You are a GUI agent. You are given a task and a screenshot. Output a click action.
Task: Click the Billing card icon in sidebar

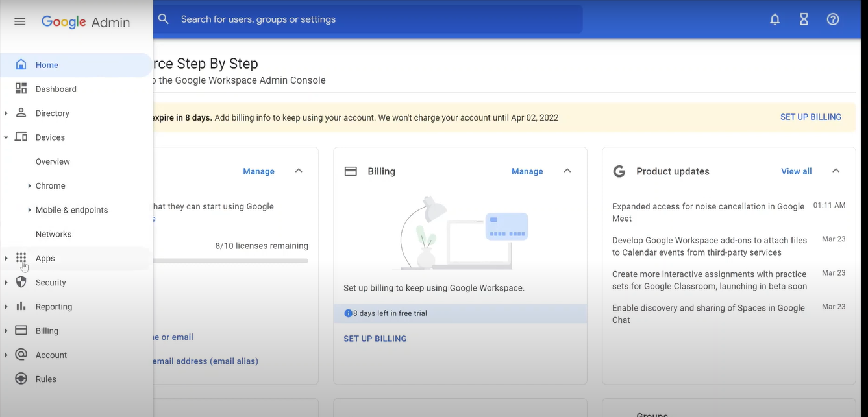[x=21, y=330]
